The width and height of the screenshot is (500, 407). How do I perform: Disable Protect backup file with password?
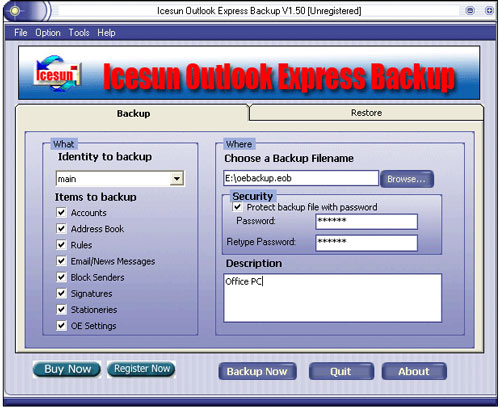point(237,207)
